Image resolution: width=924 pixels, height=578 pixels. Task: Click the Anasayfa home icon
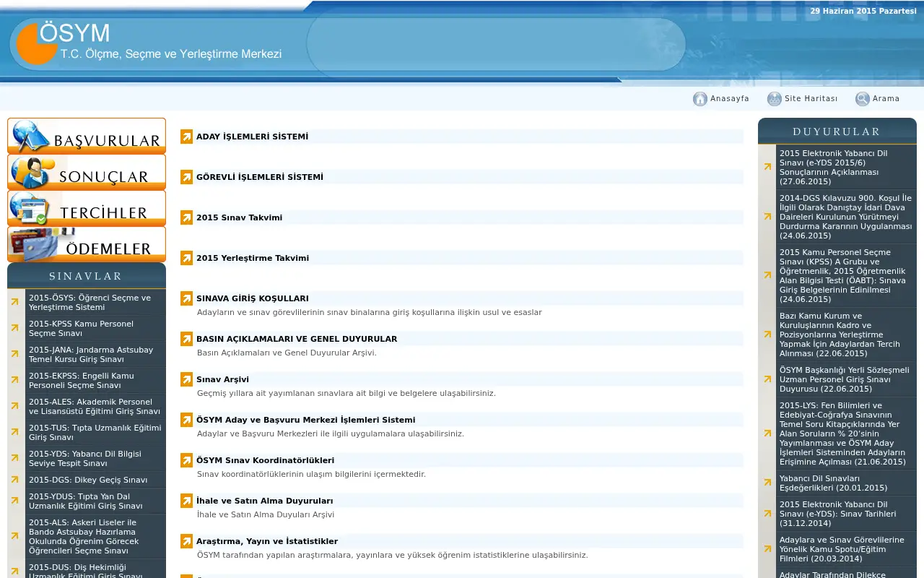pyautogui.click(x=700, y=99)
